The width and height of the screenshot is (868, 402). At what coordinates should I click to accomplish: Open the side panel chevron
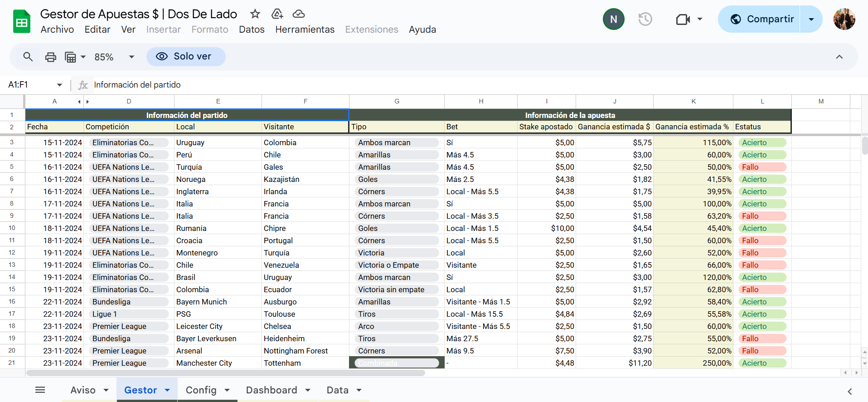[x=850, y=391]
